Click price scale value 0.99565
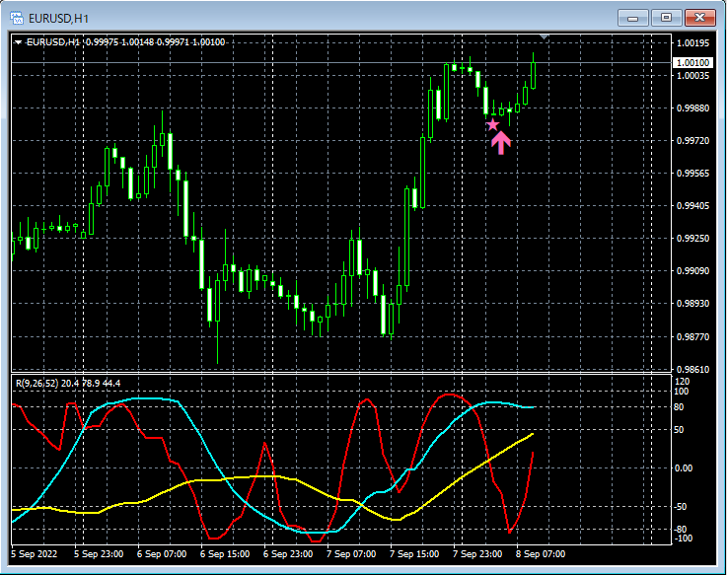 point(693,174)
